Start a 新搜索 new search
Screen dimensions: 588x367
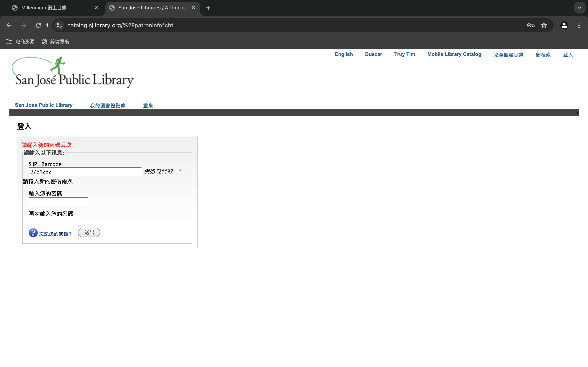coord(543,55)
